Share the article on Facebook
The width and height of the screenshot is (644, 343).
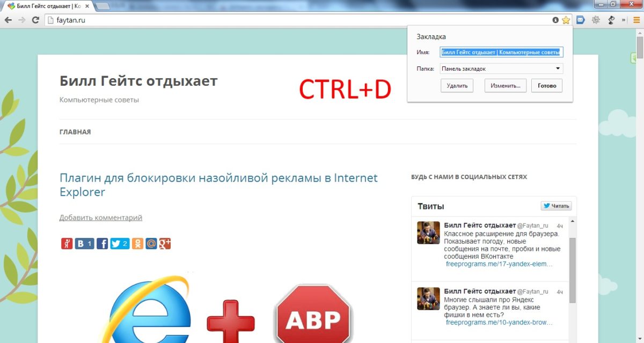pos(102,244)
